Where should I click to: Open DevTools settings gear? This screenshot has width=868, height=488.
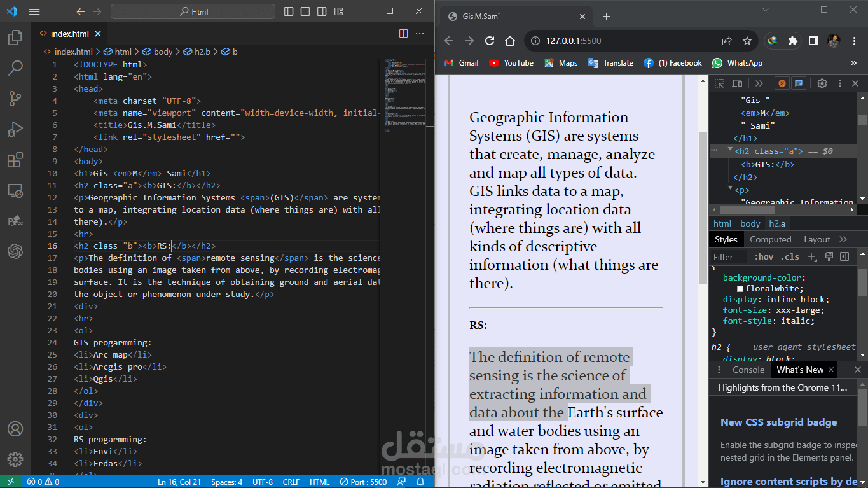822,83
